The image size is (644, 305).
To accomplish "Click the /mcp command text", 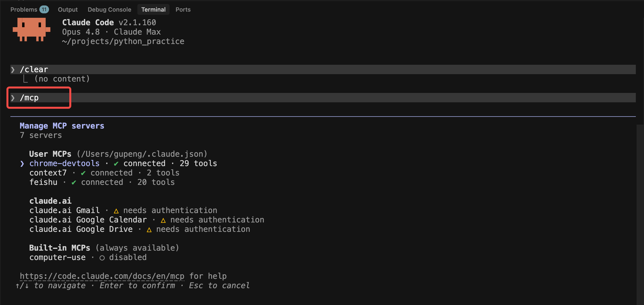I will point(29,98).
